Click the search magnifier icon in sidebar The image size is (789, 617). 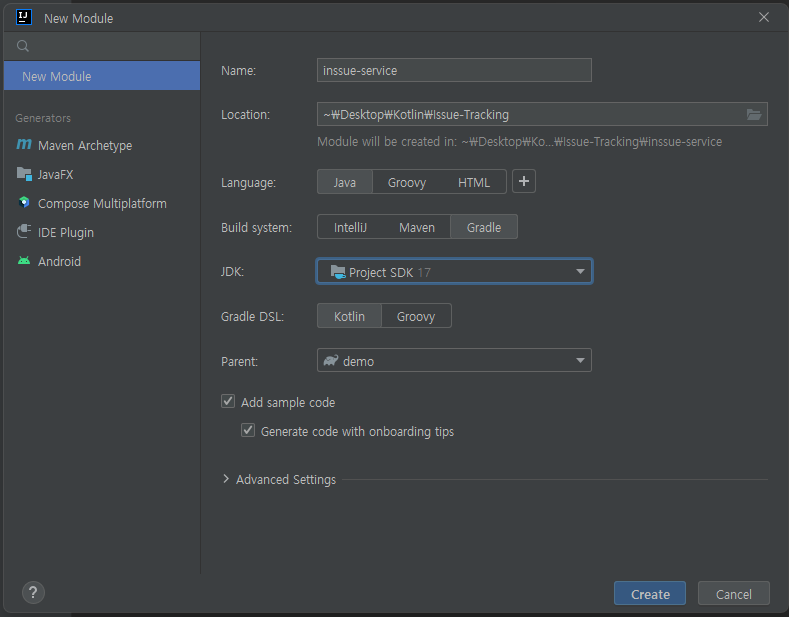[x=23, y=46]
